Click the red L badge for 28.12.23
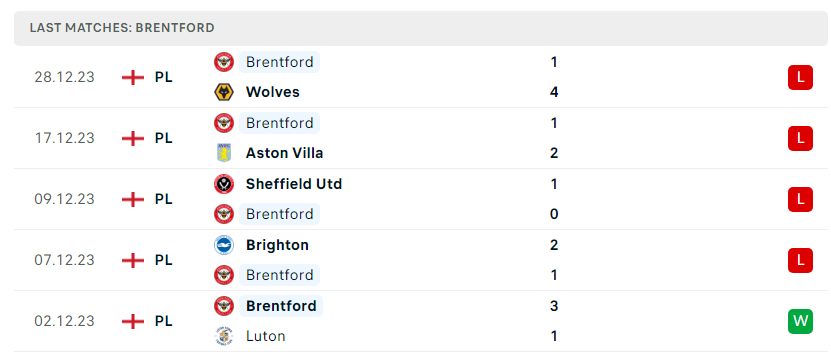This screenshot has height=360, width=831. pyautogui.click(x=800, y=77)
